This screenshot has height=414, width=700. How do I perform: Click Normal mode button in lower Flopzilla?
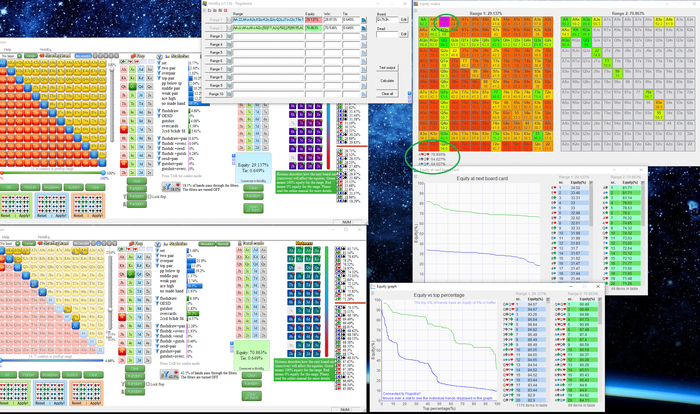pyautogui.click(x=223, y=244)
